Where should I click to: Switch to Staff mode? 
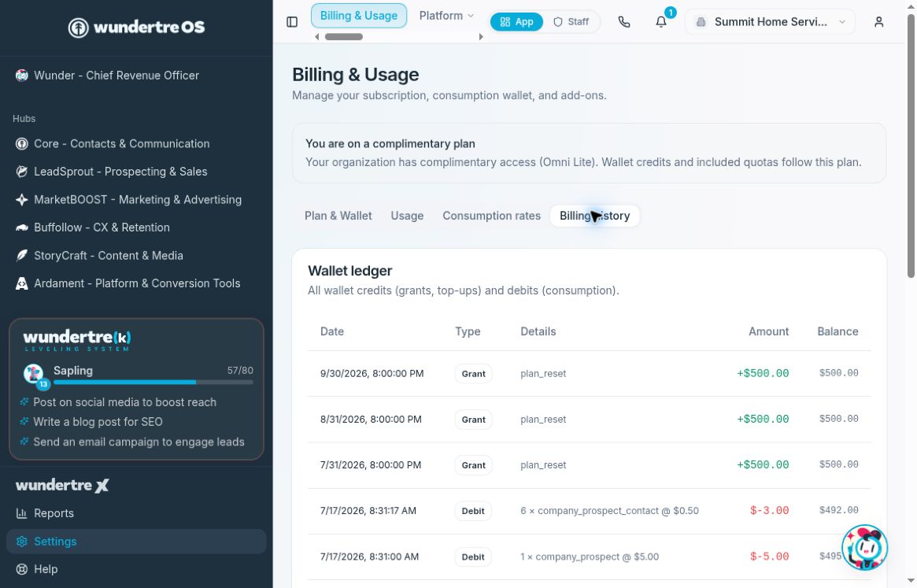[571, 22]
